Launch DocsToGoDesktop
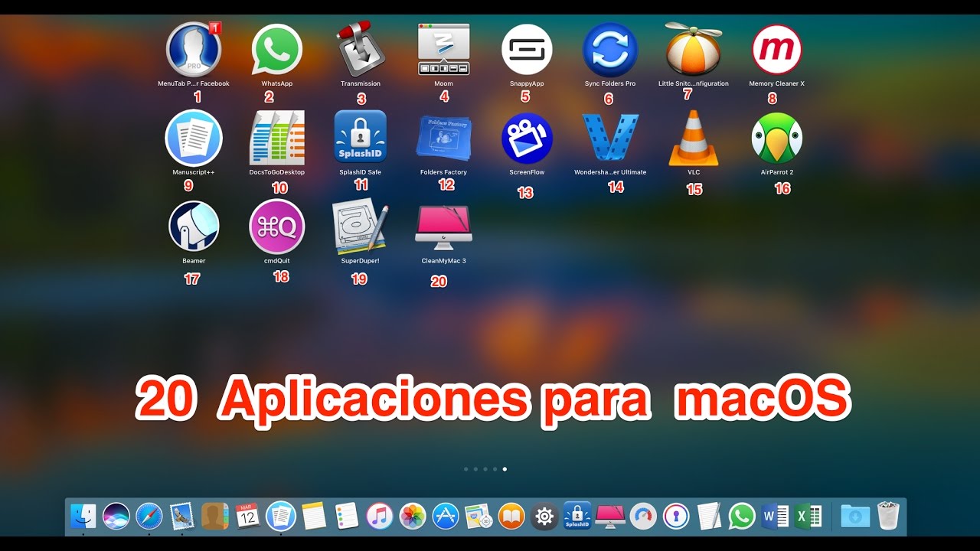Screen dimensions: 980x551 [277, 138]
